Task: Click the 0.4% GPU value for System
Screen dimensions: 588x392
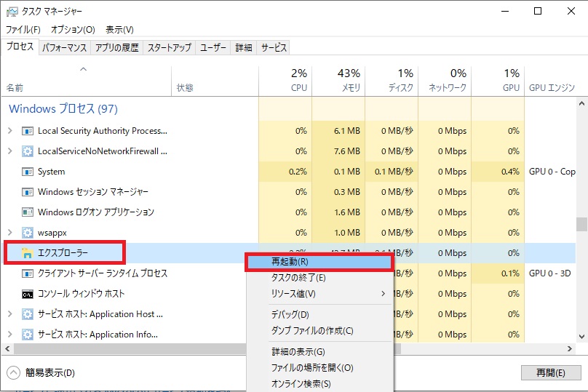Action: (x=510, y=172)
